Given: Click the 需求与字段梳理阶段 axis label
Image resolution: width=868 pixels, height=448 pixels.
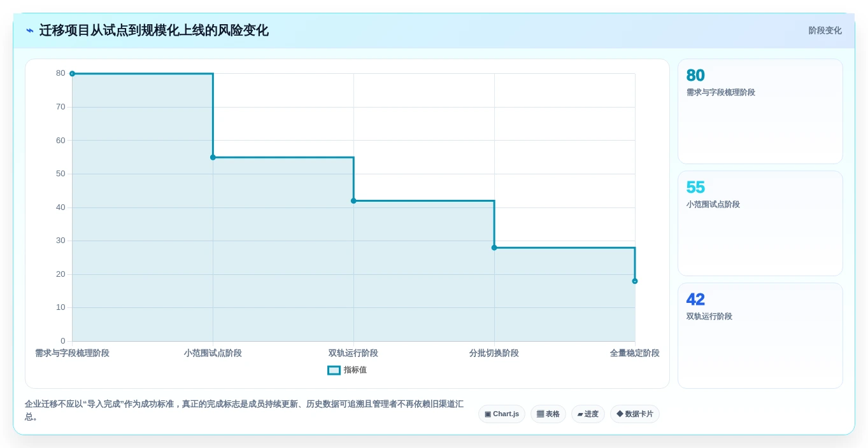Looking at the screenshot, I should pyautogui.click(x=72, y=353).
